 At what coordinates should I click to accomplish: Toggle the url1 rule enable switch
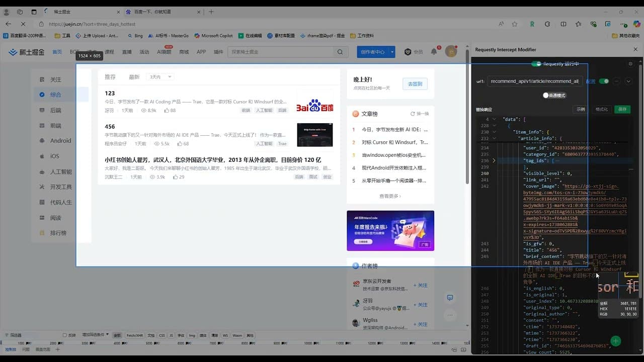pyautogui.click(x=604, y=81)
